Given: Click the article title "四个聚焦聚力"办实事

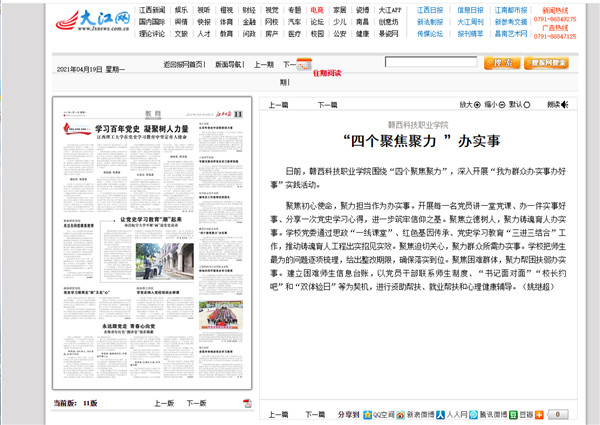Looking at the screenshot, I should 422,141.
